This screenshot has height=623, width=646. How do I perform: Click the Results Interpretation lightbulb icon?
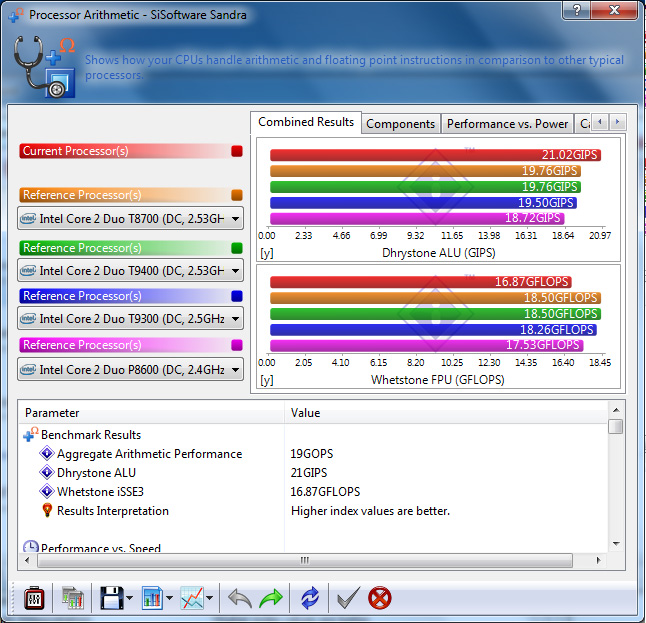click(x=47, y=510)
